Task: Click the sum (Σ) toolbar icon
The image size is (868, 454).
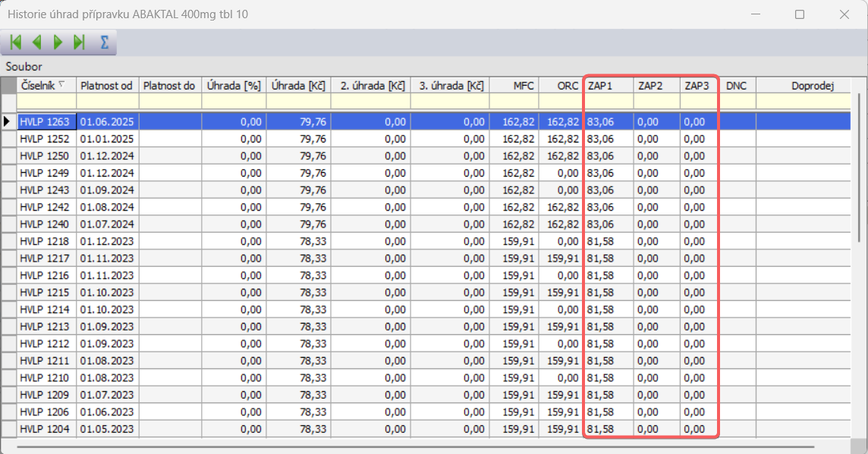Action: tap(104, 42)
